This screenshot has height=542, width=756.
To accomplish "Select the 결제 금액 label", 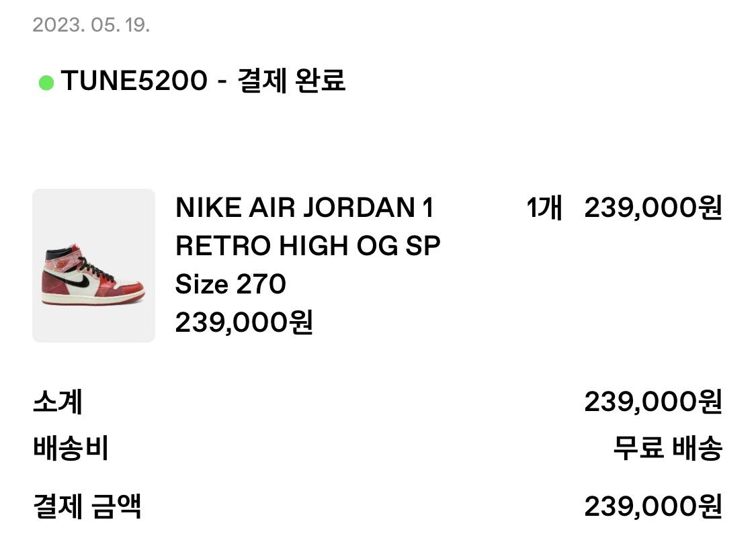I will point(87,506).
